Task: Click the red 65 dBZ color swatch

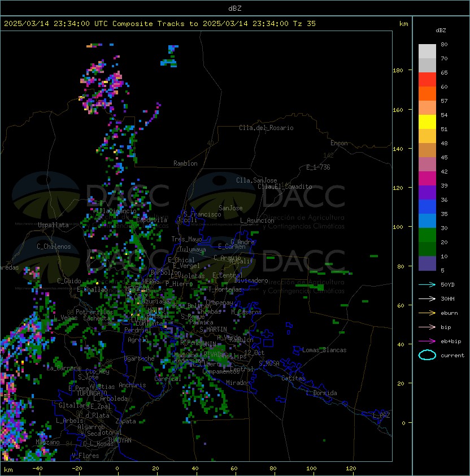Action: click(x=427, y=80)
